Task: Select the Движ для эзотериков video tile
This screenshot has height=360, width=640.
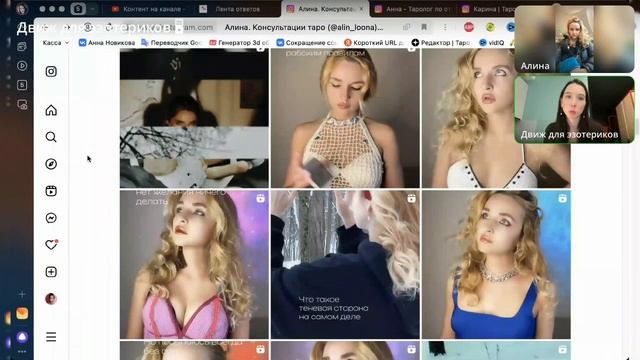Action: click(574, 110)
